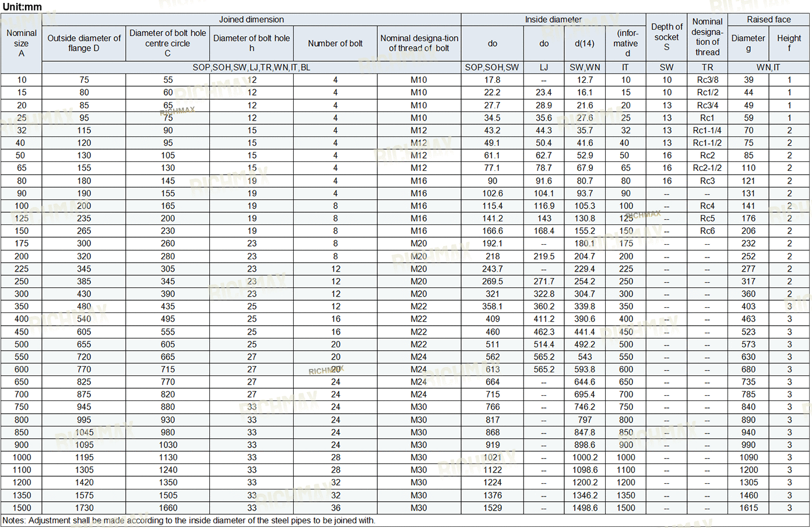Select the Rc6 thread cell

coord(707,231)
